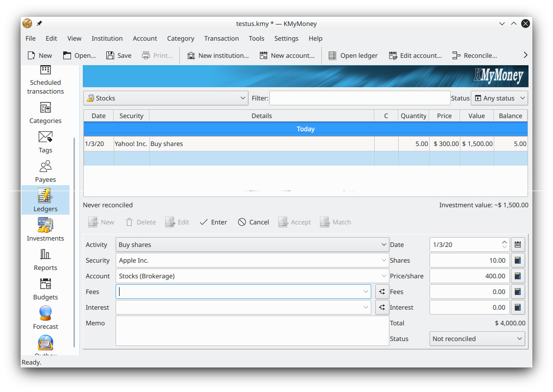The height and width of the screenshot is (392, 553).
Task: Open the calendar picker next to the Date field
Action: [518, 245]
